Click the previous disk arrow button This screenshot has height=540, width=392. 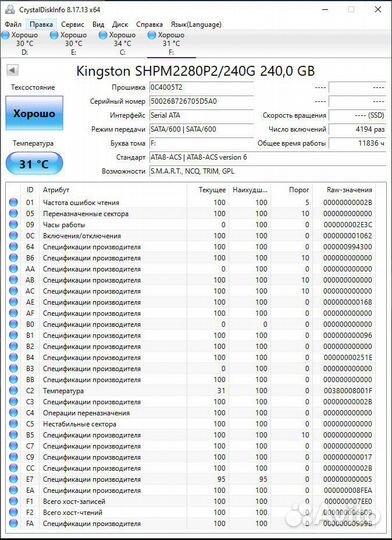[x=12, y=71]
